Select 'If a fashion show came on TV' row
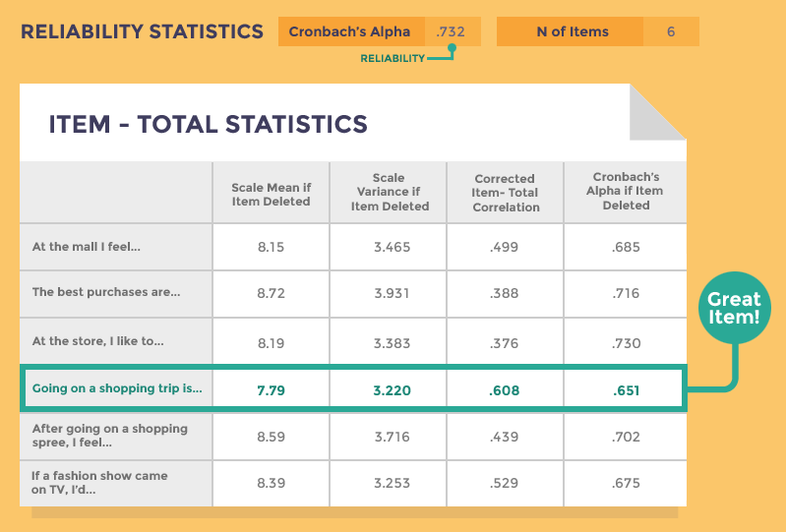The height and width of the screenshot is (532, 786). coord(353,484)
